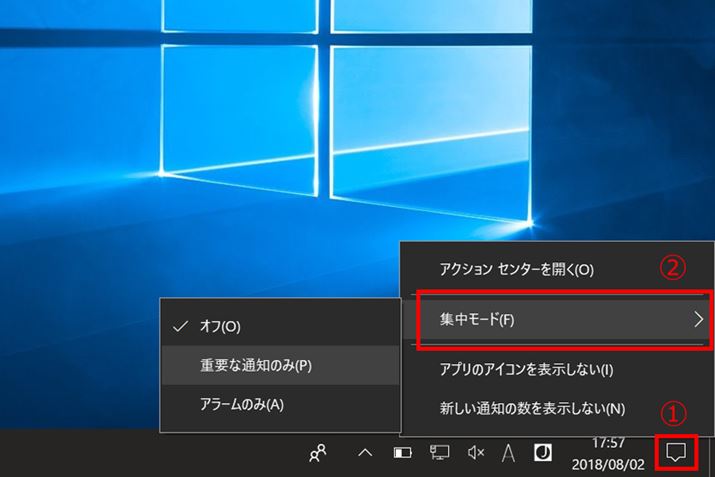
Task: Open the network connection tray icon
Action: [440, 452]
